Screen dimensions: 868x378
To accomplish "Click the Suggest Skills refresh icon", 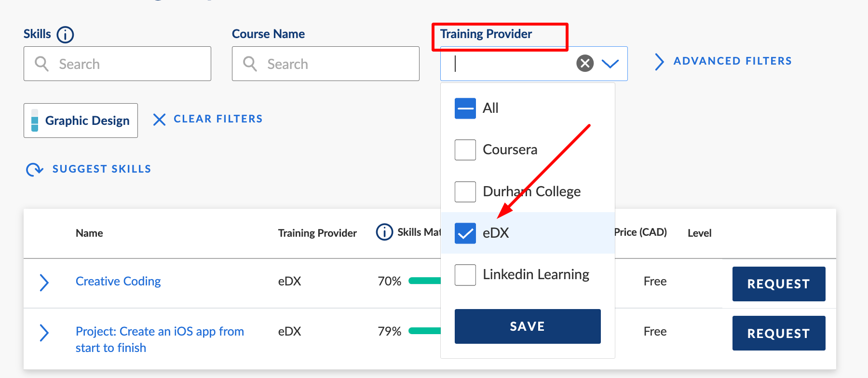I will (x=35, y=169).
